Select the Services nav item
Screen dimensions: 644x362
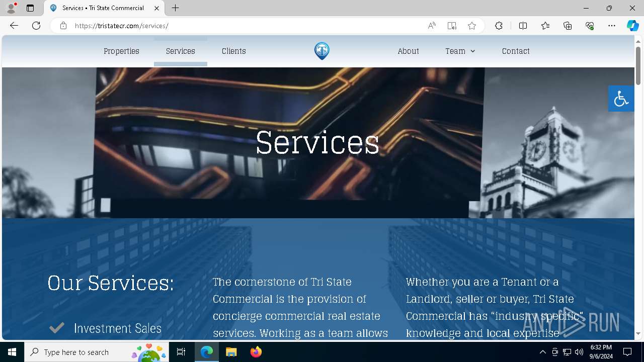click(181, 51)
